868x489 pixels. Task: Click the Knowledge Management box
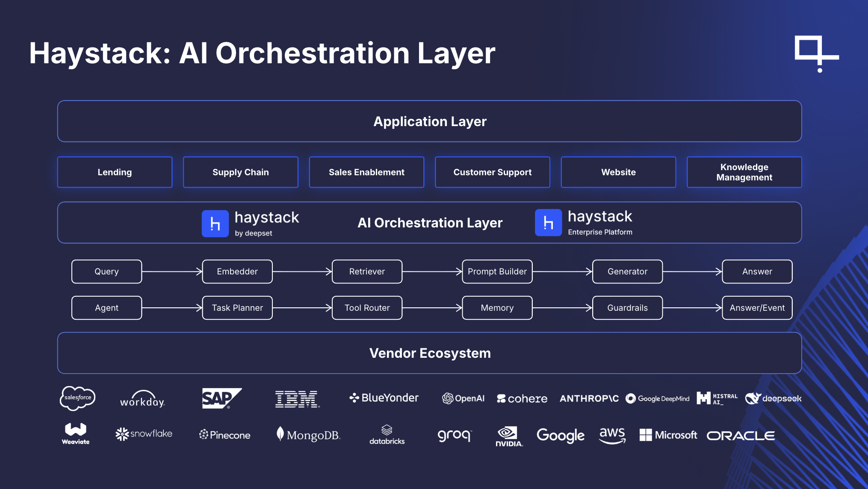coord(744,172)
